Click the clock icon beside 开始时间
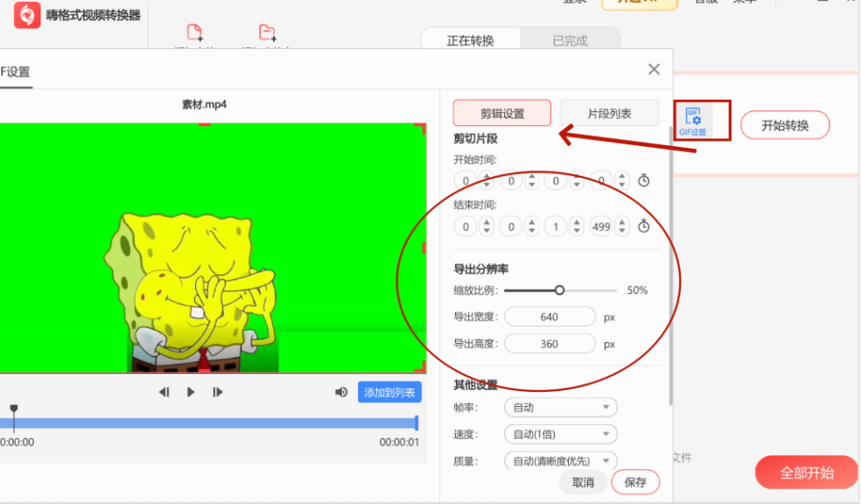Image resolution: width=861 pixels, height=504 pixels. (643, 180)
